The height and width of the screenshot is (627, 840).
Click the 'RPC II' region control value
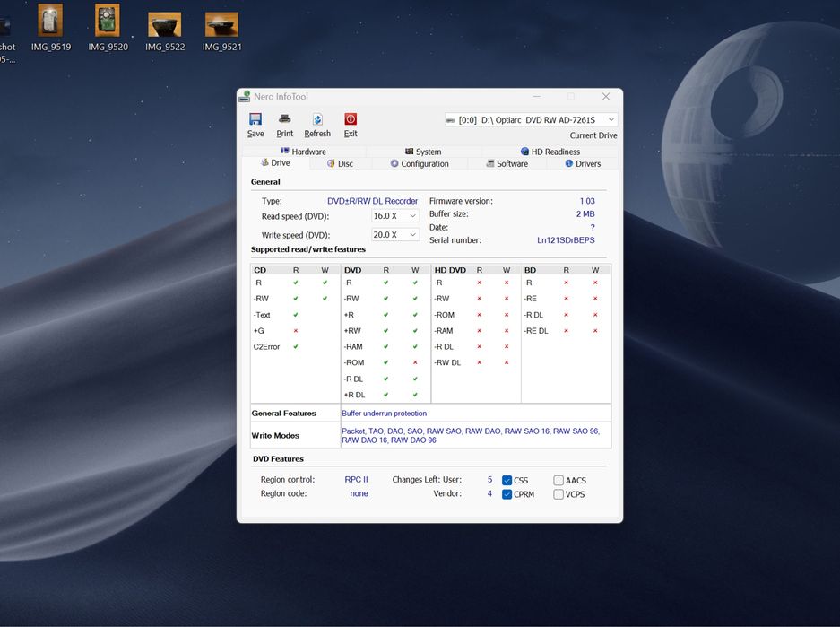tap(356, 480)
